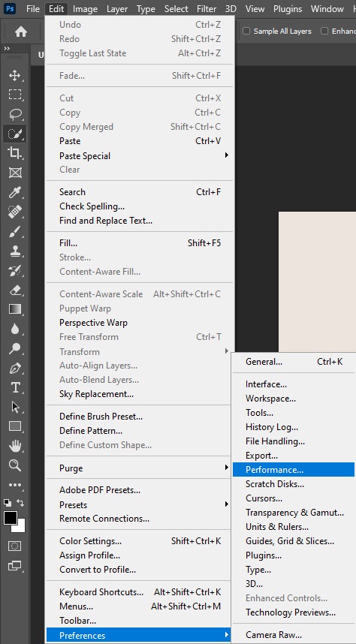Select the Eyedropper tool
356x644 pixels.
point(15,192)
